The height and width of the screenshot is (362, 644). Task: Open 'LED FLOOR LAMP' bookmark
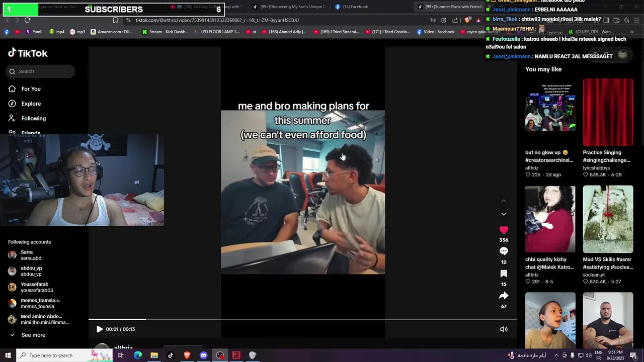[217, 32]
